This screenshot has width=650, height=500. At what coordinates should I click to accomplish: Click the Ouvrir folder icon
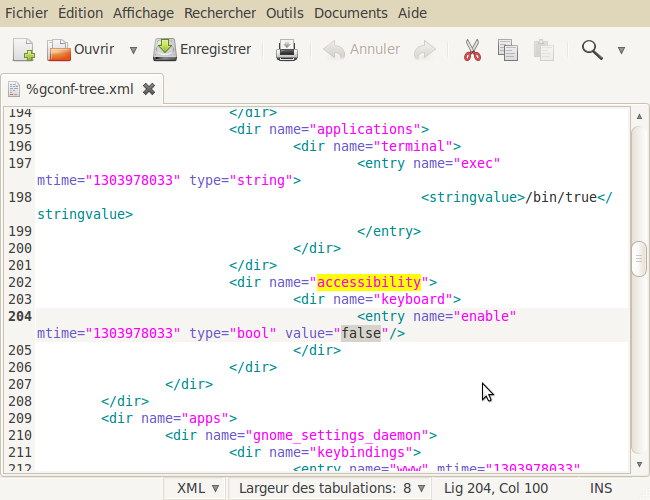tap(59, 50)
